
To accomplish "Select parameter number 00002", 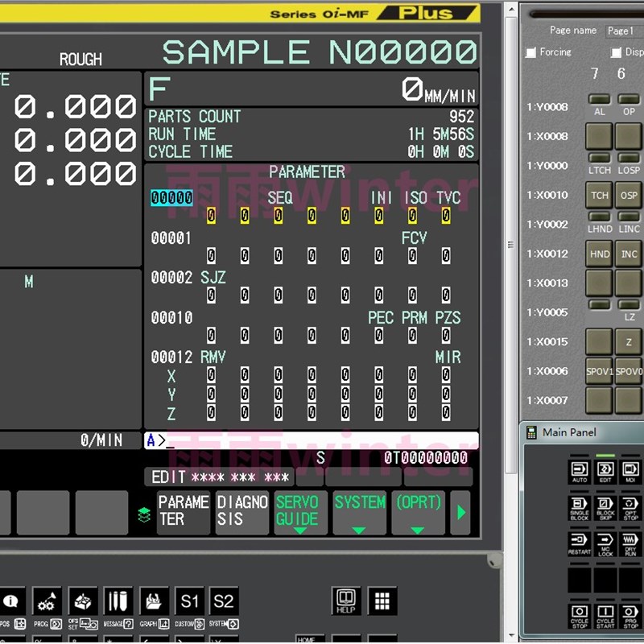I will point(171,278).
